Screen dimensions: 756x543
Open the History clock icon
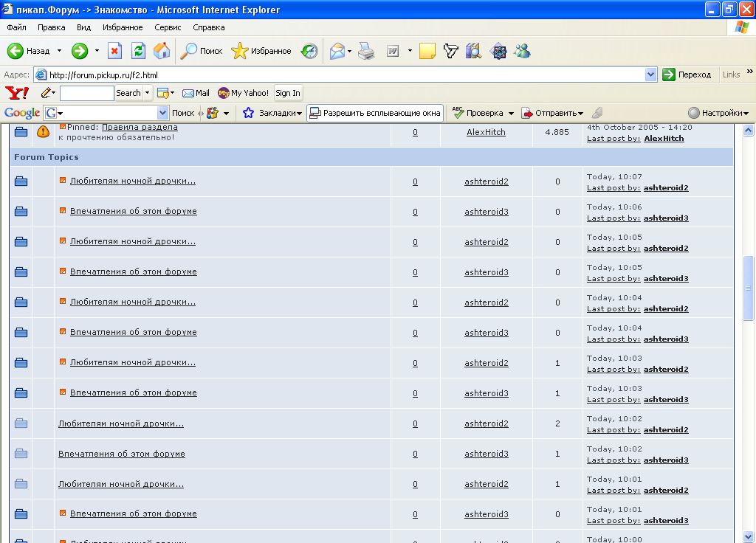pyautogui.click(x=309, y=51)
